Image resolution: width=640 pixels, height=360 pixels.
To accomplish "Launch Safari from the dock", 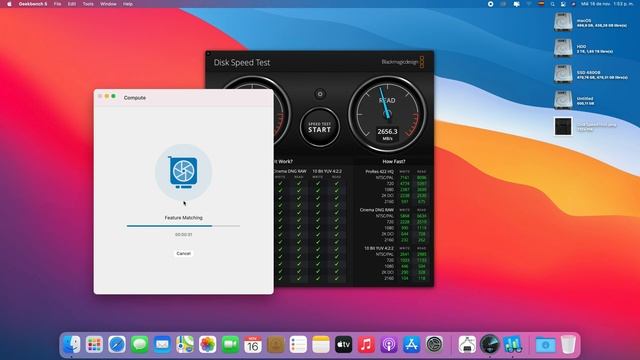I will 117,345.
